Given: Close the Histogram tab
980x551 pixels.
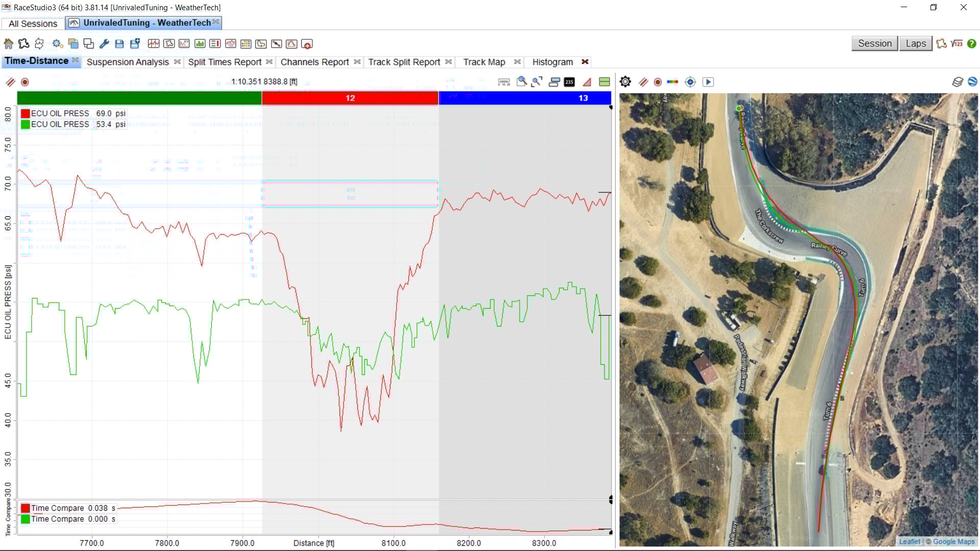Looking at the screenshot, I should click(x=585, y=62).
